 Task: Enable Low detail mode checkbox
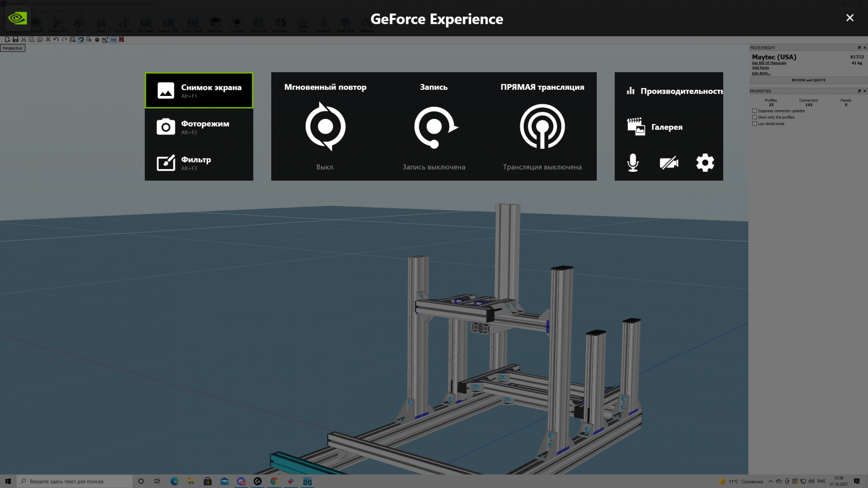tap(754, 124)
